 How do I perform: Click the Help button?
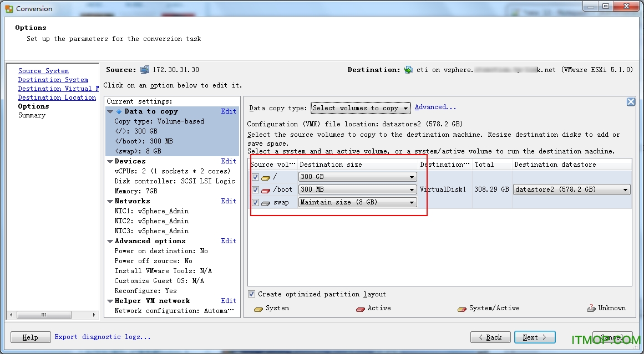[31, 337]
